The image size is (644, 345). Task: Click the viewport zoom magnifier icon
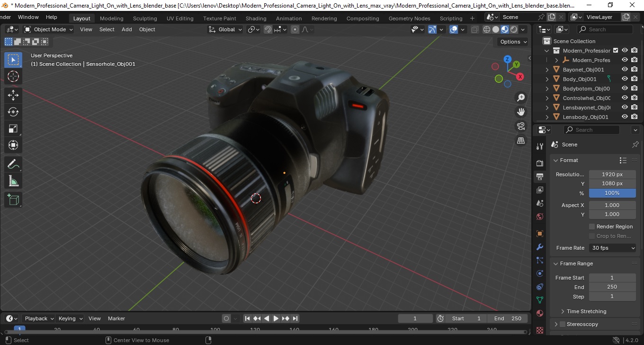(x=521, y=98)
